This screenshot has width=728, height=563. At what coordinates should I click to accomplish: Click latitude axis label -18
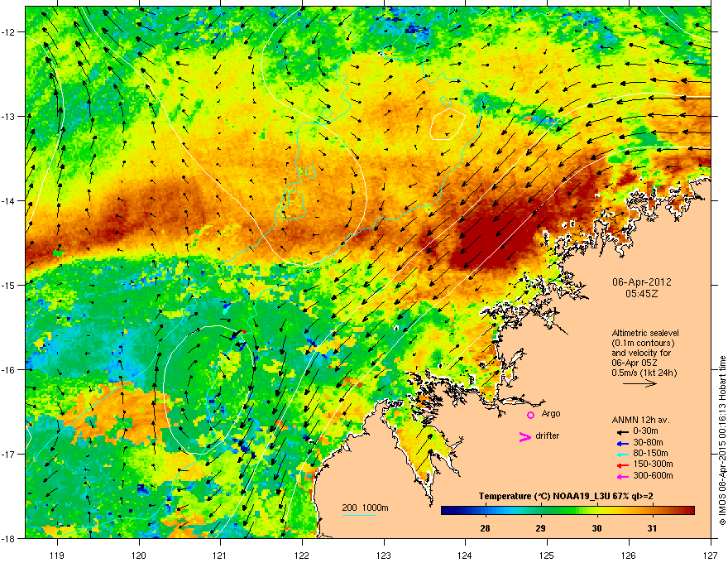pyautogui.click(x=9, y=538)
